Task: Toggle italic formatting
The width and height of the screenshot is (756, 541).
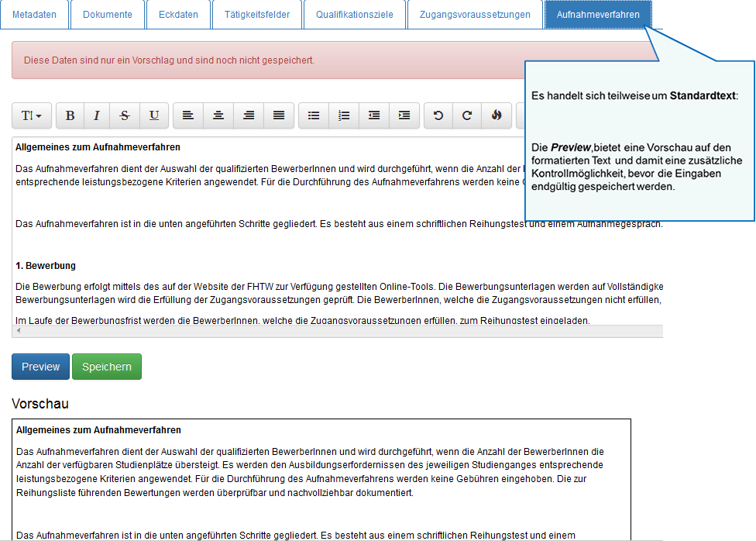Action: pos(97,115)
